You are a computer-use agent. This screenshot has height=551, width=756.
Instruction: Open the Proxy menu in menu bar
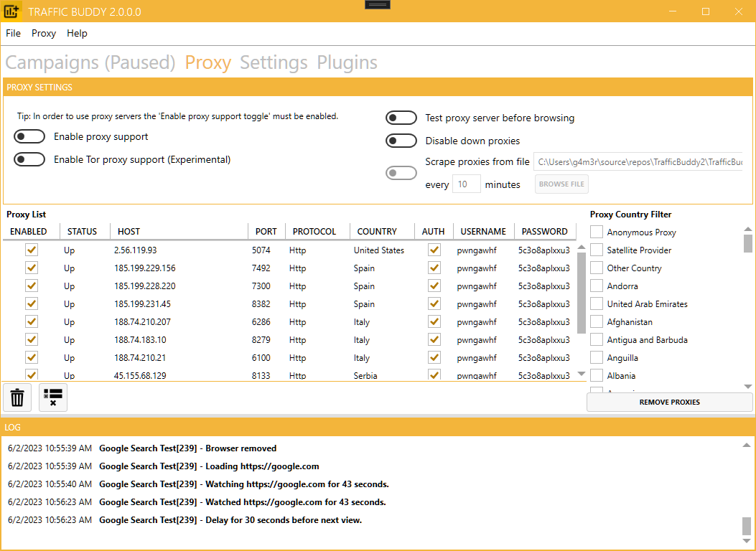click(x=44, y=33)
